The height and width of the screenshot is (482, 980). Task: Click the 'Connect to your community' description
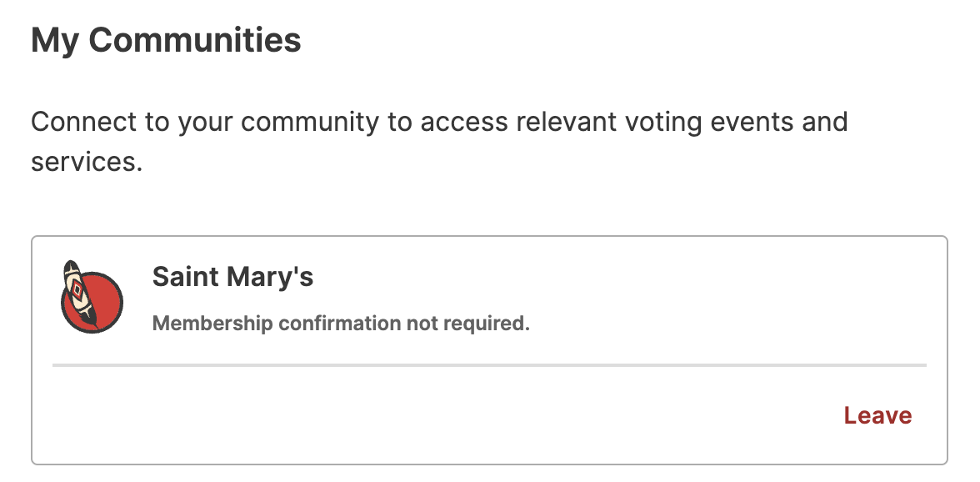438,141
